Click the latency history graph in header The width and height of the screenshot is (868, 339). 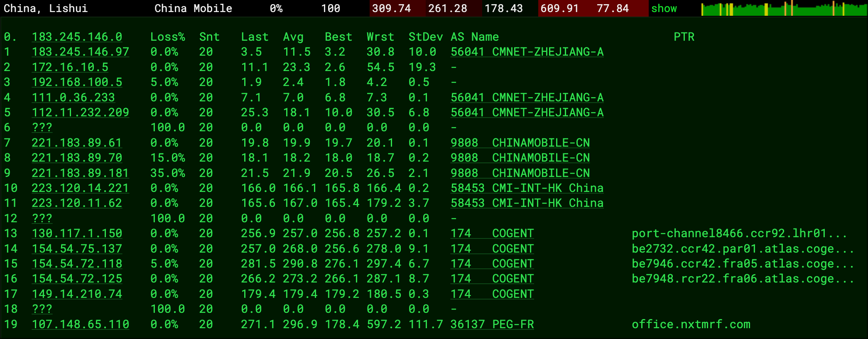784,8
